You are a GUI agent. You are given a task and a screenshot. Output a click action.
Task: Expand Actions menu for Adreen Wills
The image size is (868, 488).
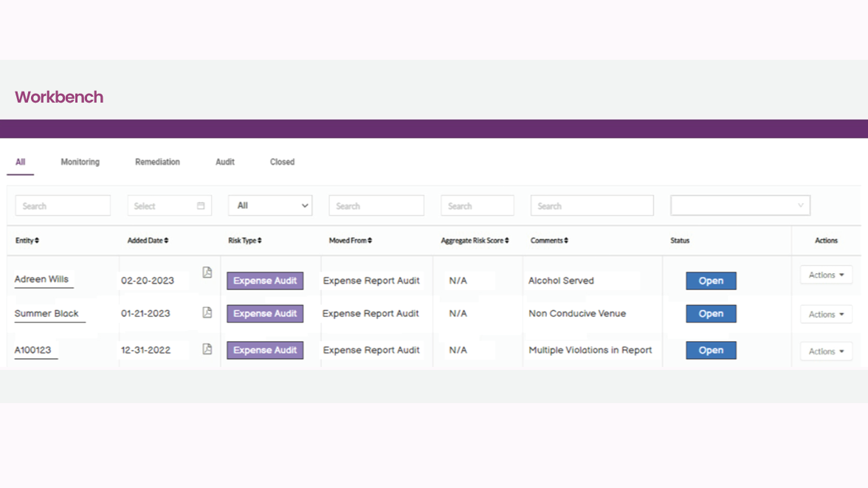[x=826, y=275]
